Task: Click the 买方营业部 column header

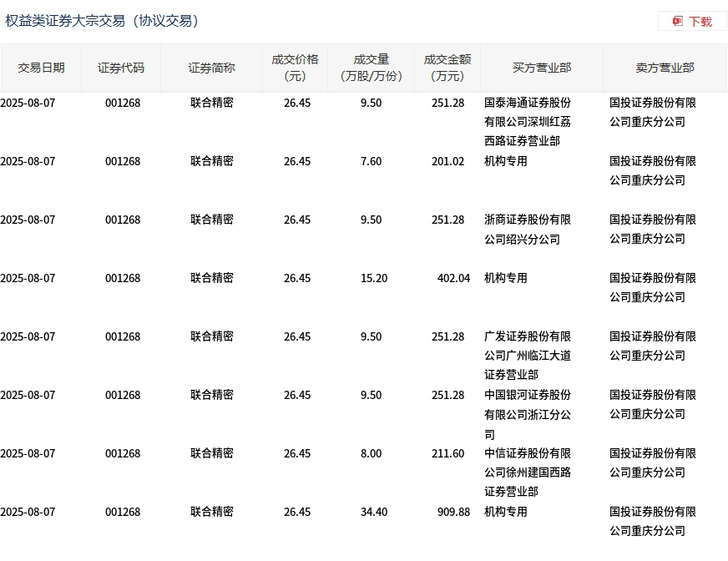Action: (x=540, y=68)
